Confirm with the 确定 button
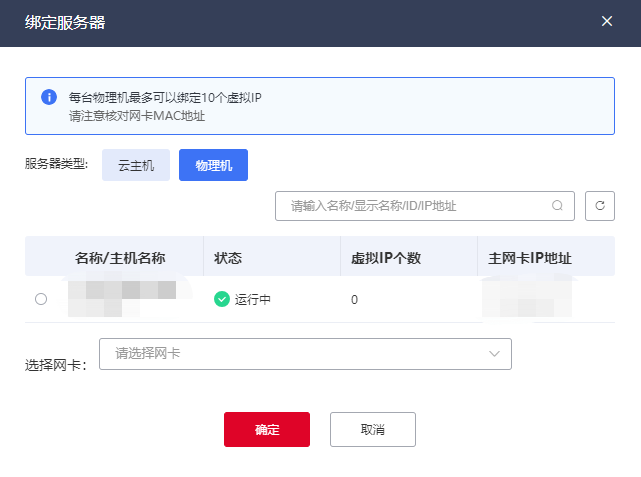This screenshot has width=641, height=477. click(x=267, y=429)
